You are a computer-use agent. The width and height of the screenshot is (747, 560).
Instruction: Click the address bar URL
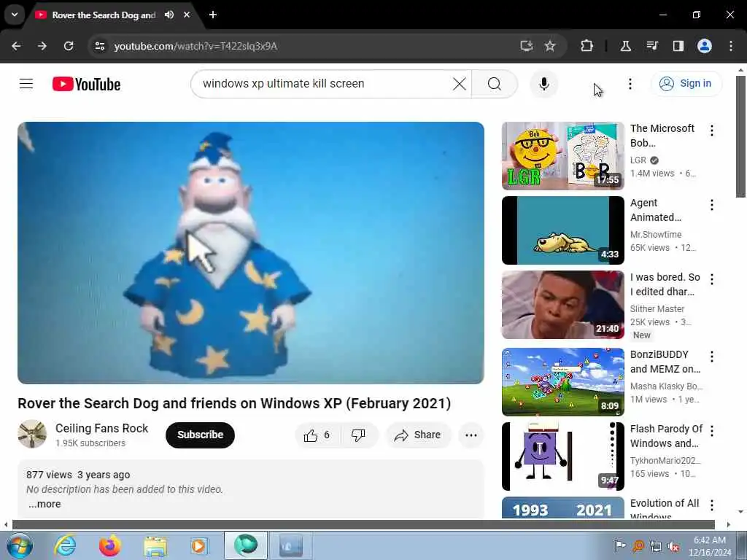click(x=196, y=46)
